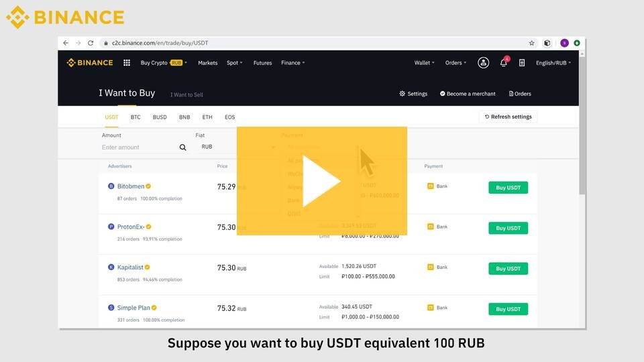Screen dimensions: 644x362
Task: Click the address bar URL
Action: pyautogui.click(x=160, y=43)
